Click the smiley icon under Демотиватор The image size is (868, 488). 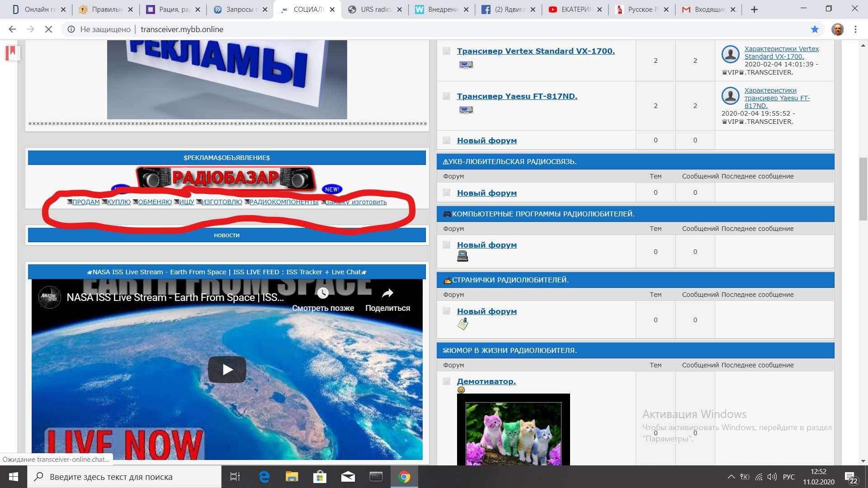[461, 390]
